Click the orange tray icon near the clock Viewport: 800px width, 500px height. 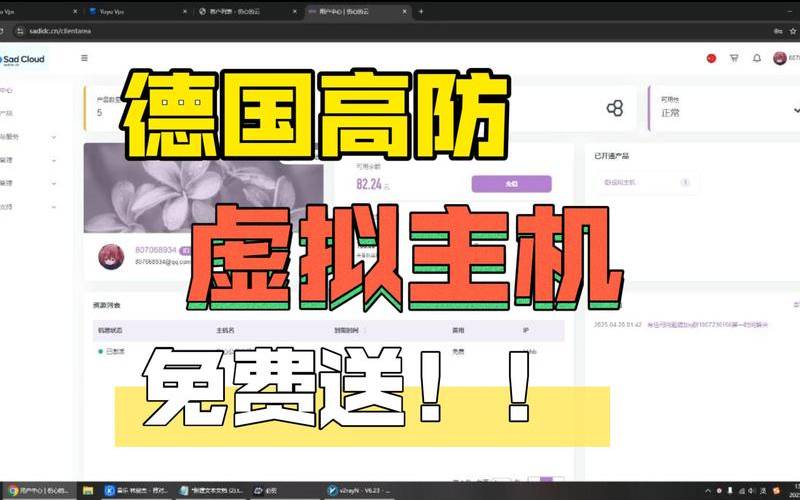776,491
